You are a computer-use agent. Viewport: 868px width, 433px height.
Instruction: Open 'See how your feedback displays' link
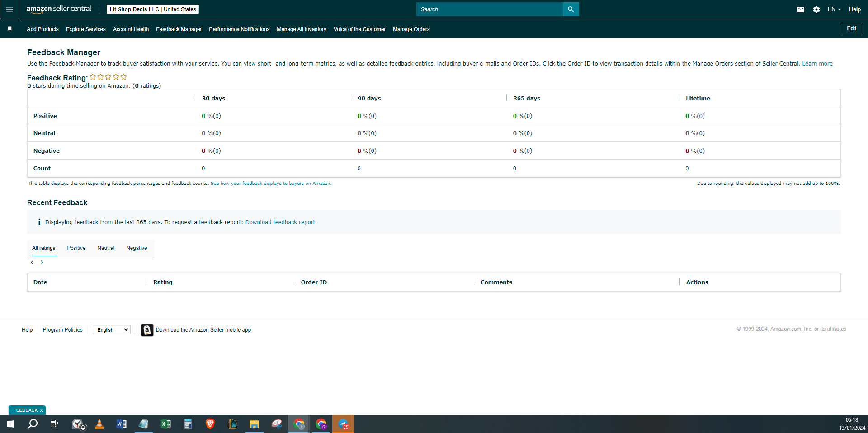pos(271,184)
